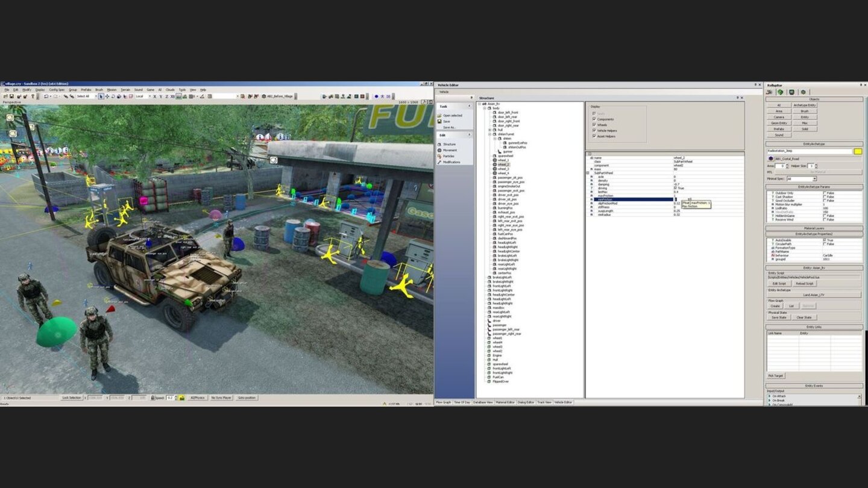Toggle the Wheels display checkbox
The width and height of the screenshot is (868, 488).
pos(594,125)
